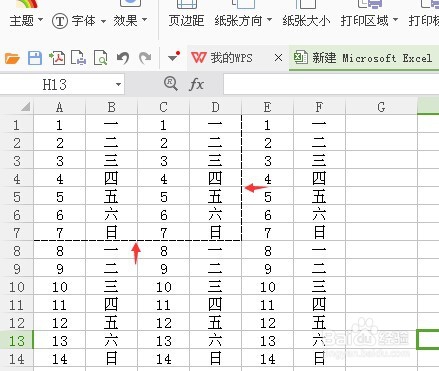439x371 pixels.
Task: Select row 10 header
Action: coord(16,287)
